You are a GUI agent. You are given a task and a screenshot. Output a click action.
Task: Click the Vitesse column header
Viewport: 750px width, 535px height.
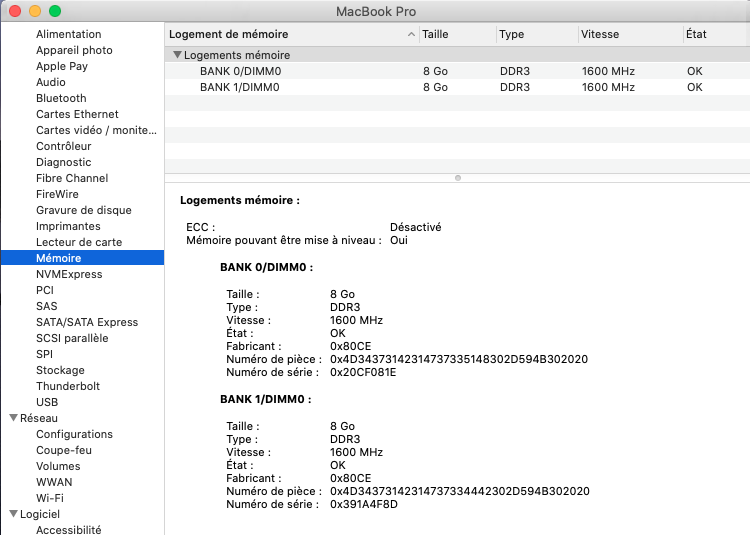coord(631,34)
